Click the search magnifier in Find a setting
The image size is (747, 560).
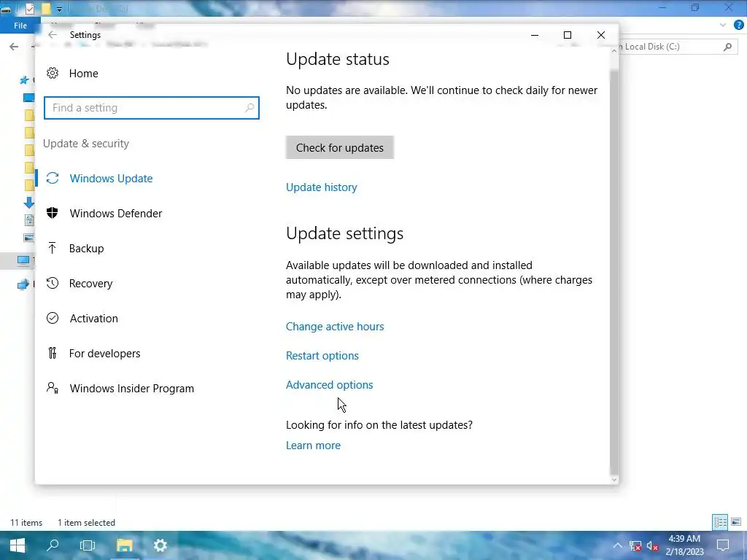[x=249, y=108]
